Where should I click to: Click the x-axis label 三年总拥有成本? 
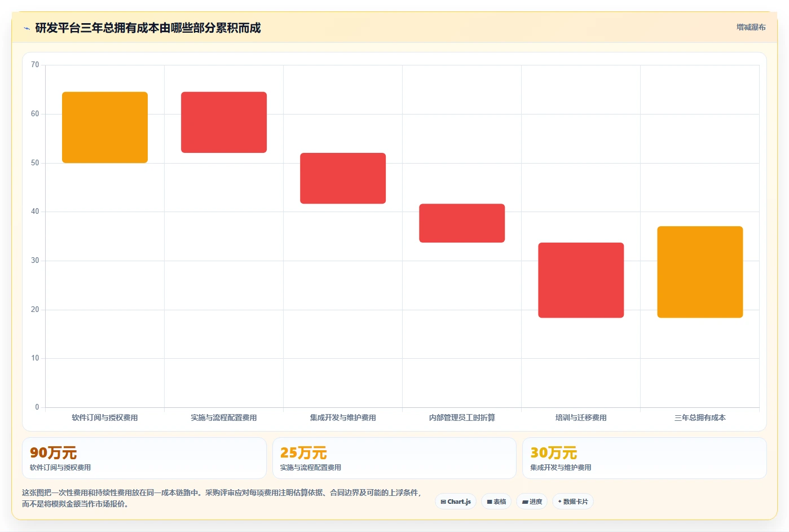pyautogui.click(x=700, y=417)
